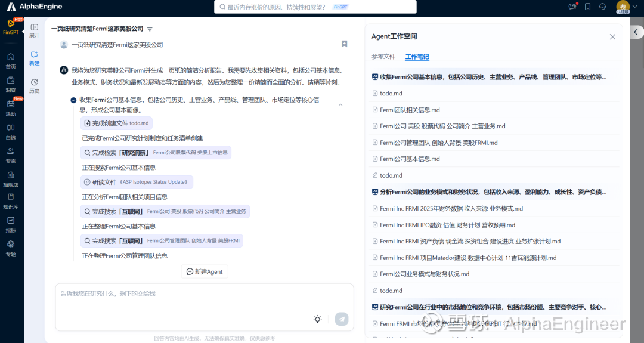Go to 首页 home in sidebar
The height and width of the screenshot is (343, 644).
(x=11, y=61)
